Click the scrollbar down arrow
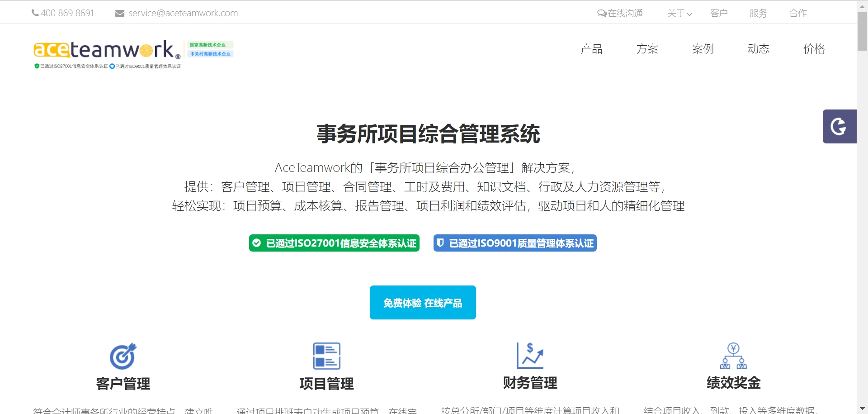 (x=862, y=409)
